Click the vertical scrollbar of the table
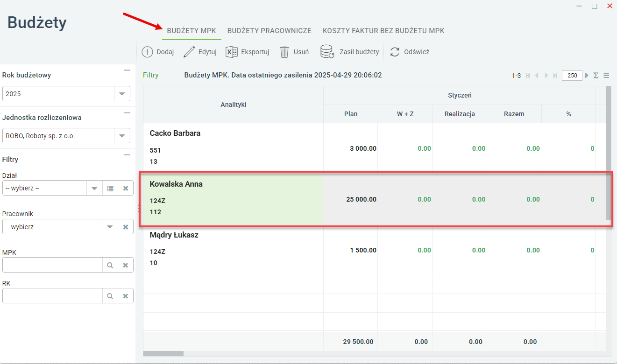This screenshot has width=617, height=364. click(608, 153)
